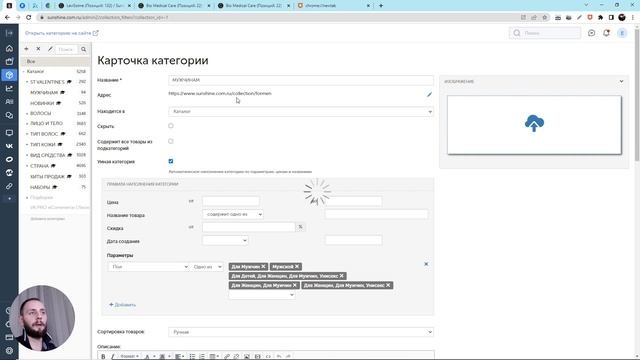Open the parameter name dropdown 'Пол'
This screenshot has height=360, width=640.
(x=148, y=267)
